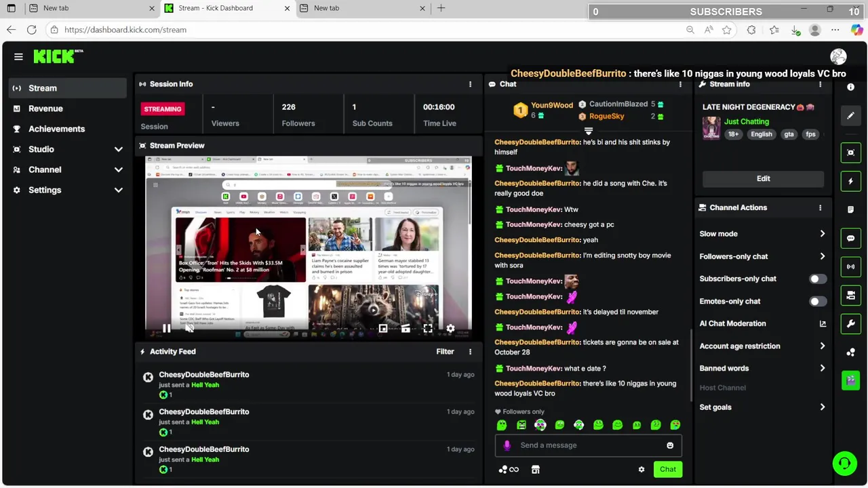Click the broadcast signal icon in right sidebar
This screenshot has height=488, width=868.
pyautogui.click(x=850, y=266)
